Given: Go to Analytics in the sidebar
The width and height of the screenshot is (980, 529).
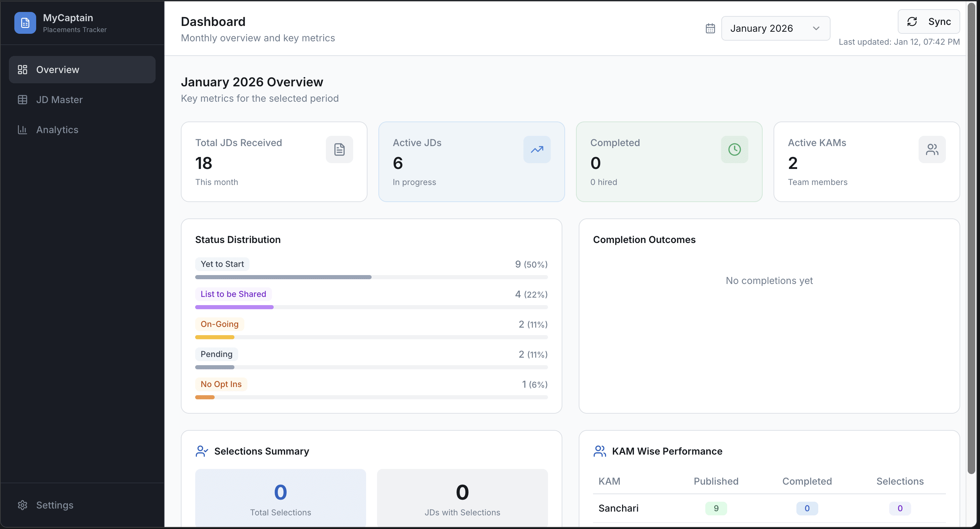Looking at the screenshot, I should point(57,130).
